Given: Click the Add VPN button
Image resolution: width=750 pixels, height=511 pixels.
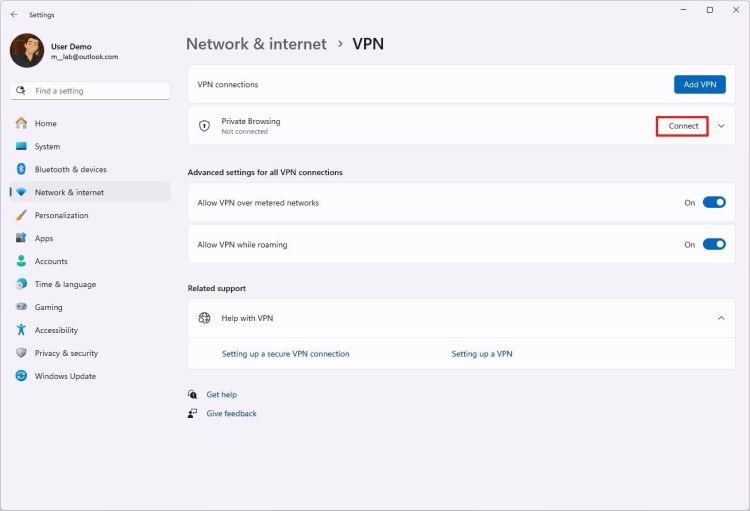Looking at the screenshot, I should [699, 85].
